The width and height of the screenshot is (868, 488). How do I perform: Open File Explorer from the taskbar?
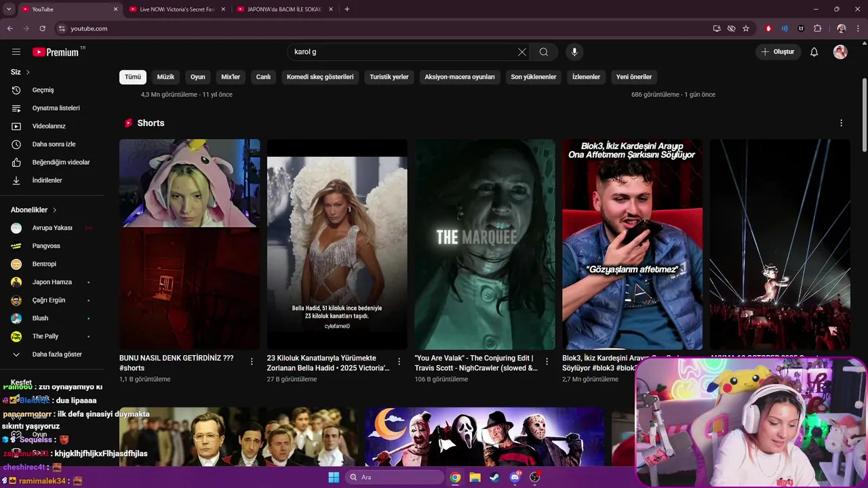pos(475,477)
